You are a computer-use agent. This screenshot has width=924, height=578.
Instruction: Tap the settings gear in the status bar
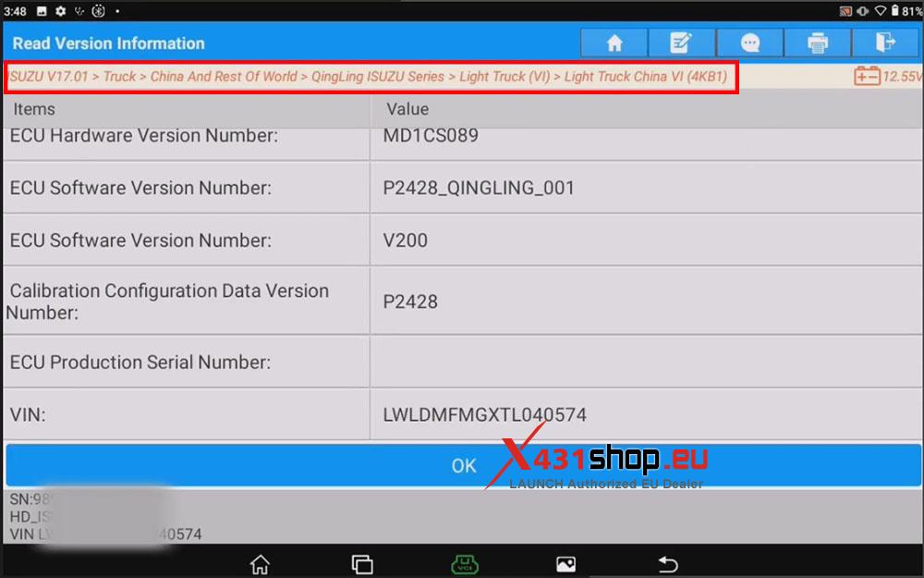click(60, 10)
